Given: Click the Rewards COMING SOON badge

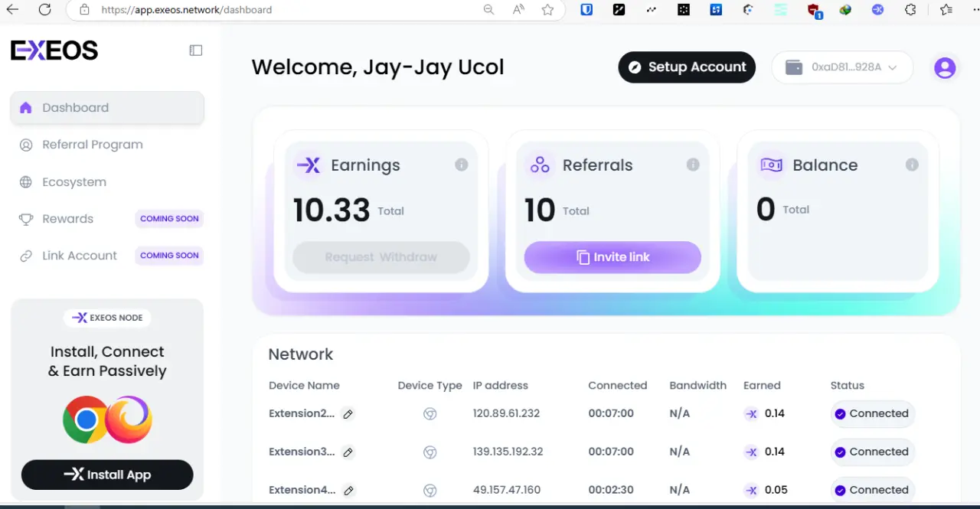Looking at the screenshot, I should click(x=169, y=219).
